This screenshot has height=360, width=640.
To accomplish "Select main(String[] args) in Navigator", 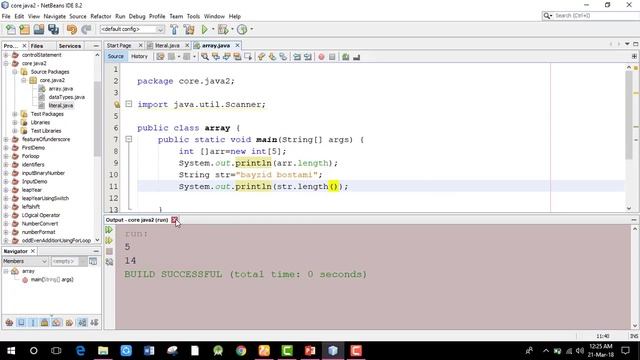I will pos(52,280).
